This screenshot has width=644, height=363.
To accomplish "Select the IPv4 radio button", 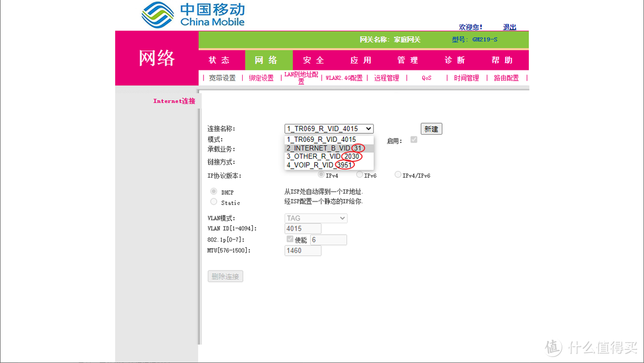I will point(321,175).
